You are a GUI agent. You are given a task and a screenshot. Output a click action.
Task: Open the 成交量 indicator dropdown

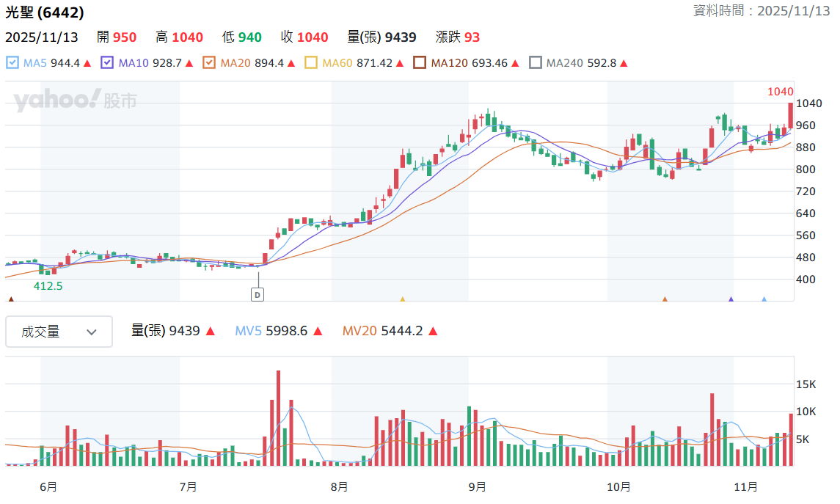click(x=59, y=332)
